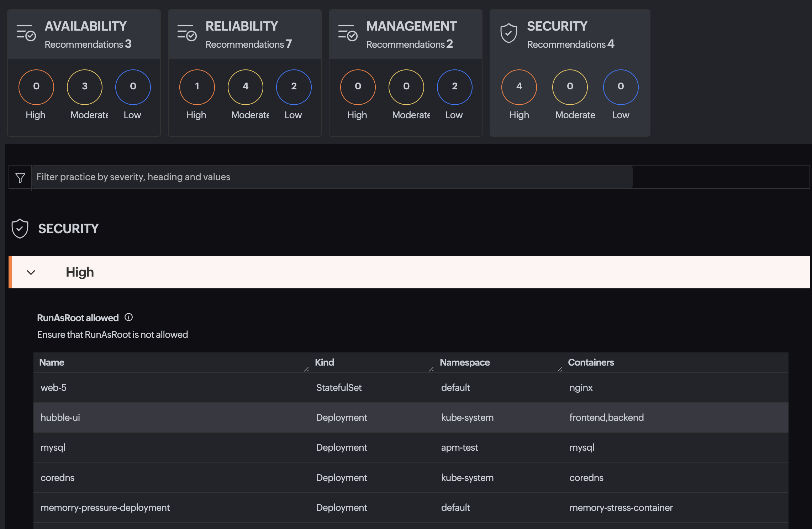Click the Availability card checklist icon
812x529 pixels.
(x=26, y=33)
